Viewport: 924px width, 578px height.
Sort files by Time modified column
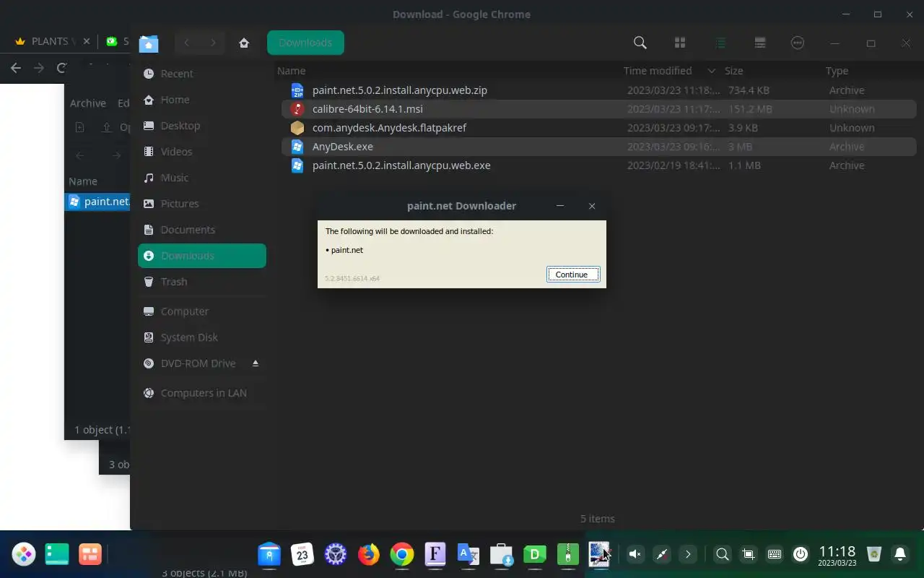click(x=658, y=71)
